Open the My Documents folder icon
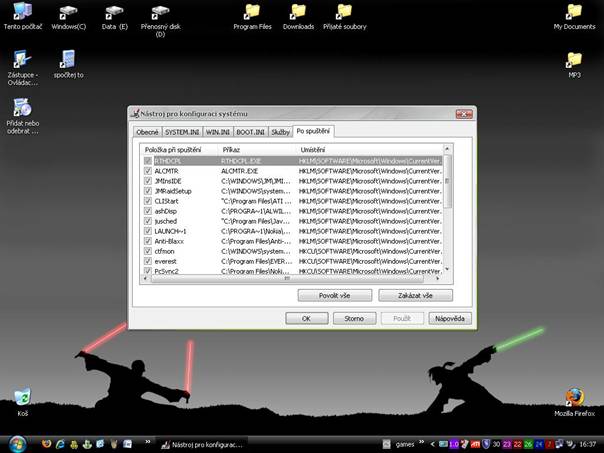The width and height of the screenshot is (604, 453). pyautogui.click(x=574, y=16)
